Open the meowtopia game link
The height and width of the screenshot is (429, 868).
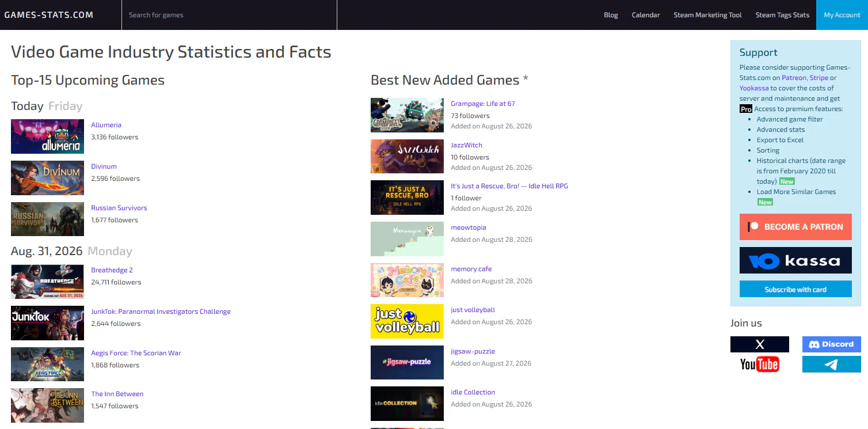469,227
